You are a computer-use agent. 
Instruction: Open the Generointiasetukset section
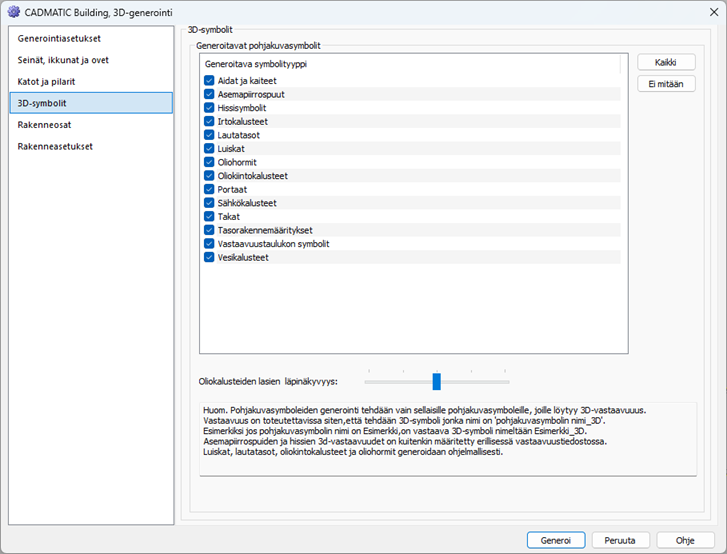59,38
